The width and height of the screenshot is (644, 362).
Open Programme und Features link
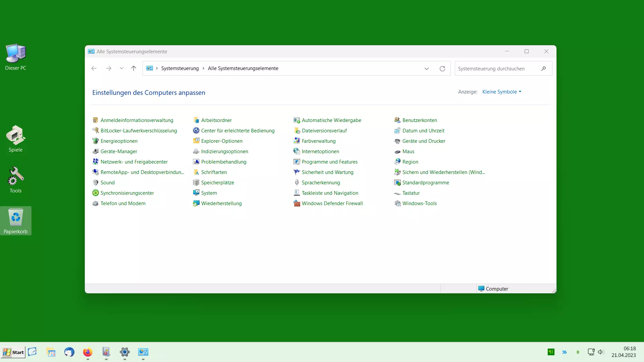[329, 162]
